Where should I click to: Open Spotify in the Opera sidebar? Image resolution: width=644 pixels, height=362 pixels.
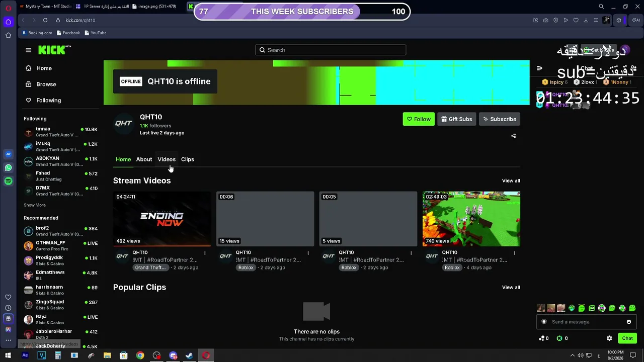click(x=8, y=182)
